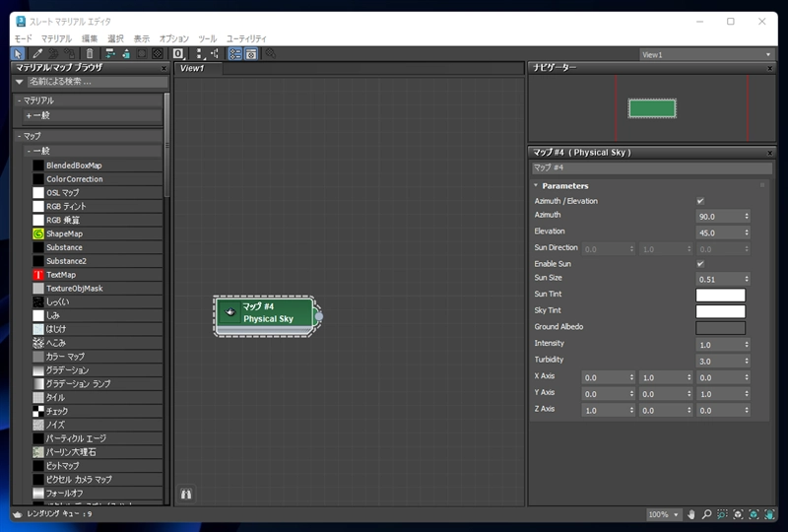This screenshot has width=788, height=532.
Task: Click the Hide Unused Nodeslots icon
Action: coord(126,54)
